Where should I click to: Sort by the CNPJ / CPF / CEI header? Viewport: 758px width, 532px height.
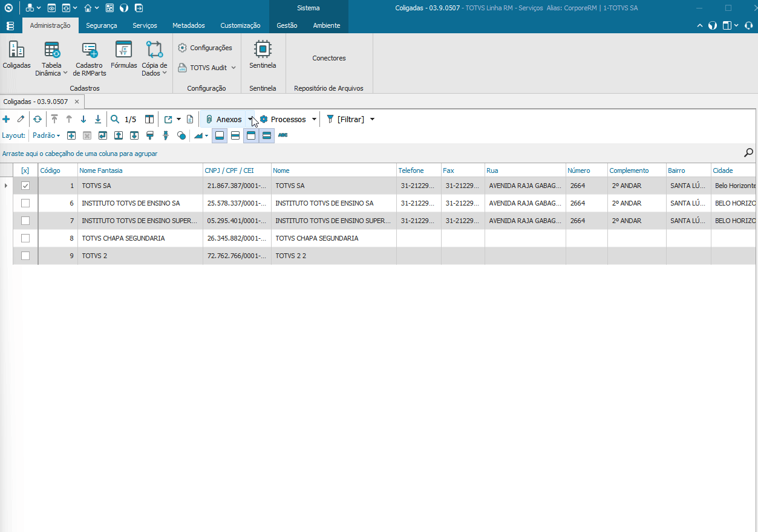click(x=237, y=170)
